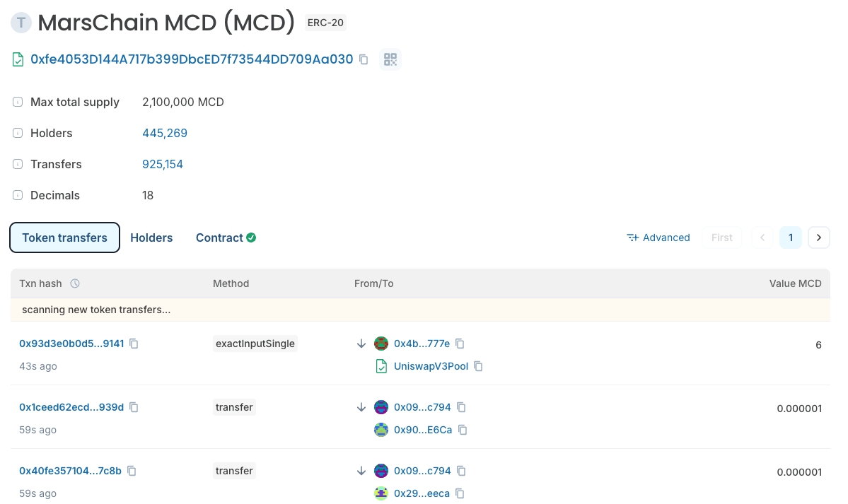The width and height of the screenshot is (848, 504).
Task: Copy the UniswapV3Pool address
Action: [478, 366]
